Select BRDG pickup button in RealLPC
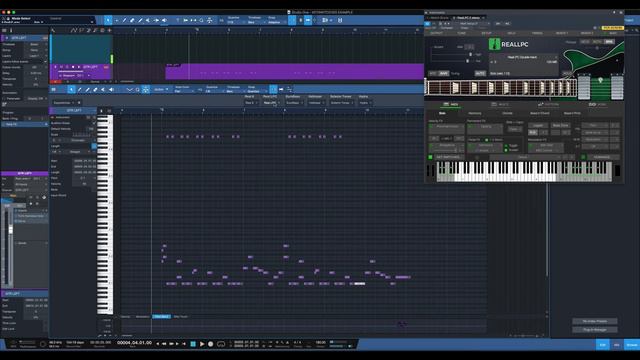The height and width of the screenshot is (360, 640). pyautogui.click(x=609, y=42)
